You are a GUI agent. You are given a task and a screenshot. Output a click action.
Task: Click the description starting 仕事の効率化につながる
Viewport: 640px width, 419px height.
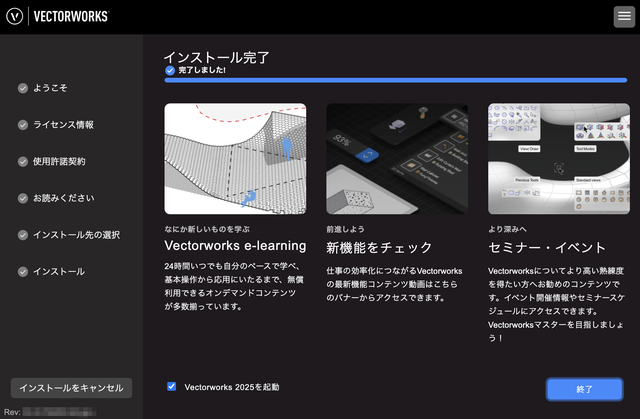pyautogui.click(x=394, y=284)
